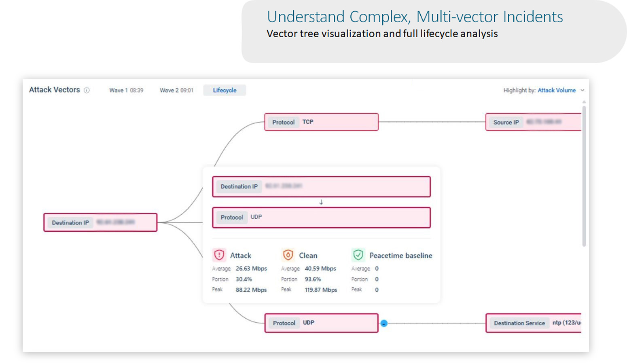Open the Highlight by dropdown chevron
Screen dimensions: 627x364
pyautogui.click(x=583, y=90)
